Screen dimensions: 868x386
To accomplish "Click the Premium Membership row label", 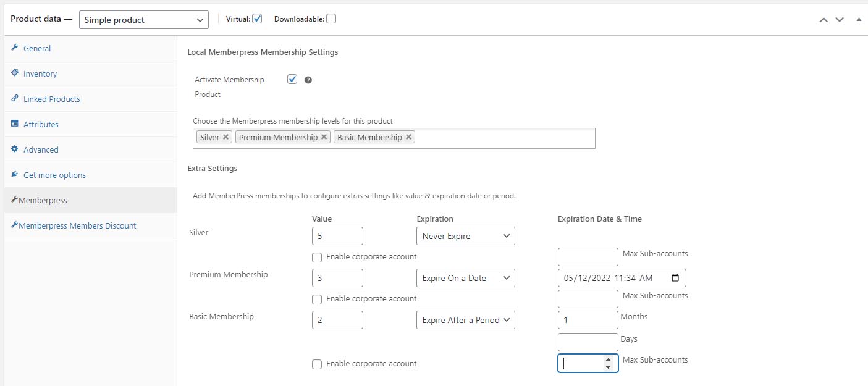I will pos(229,274).
